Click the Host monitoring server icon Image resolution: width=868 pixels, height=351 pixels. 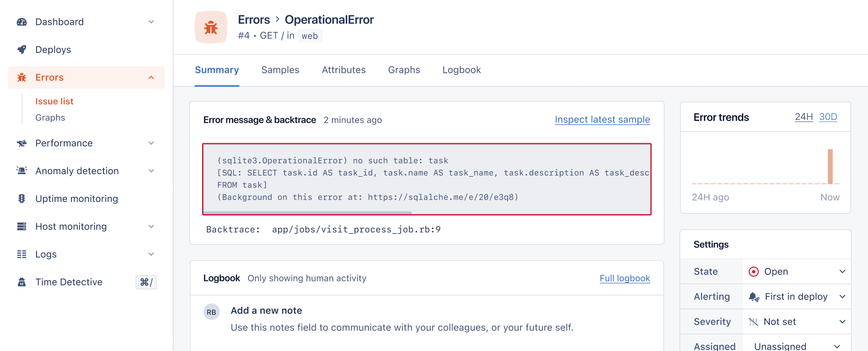pos(22,227)
